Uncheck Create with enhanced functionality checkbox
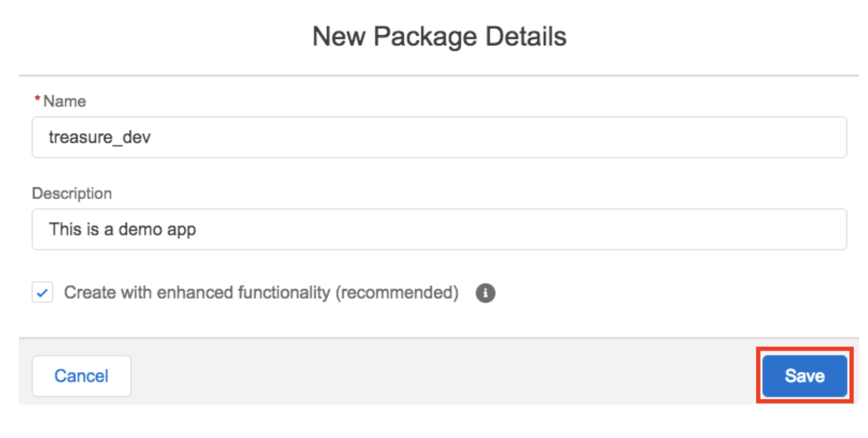 (x=43, y=293)
